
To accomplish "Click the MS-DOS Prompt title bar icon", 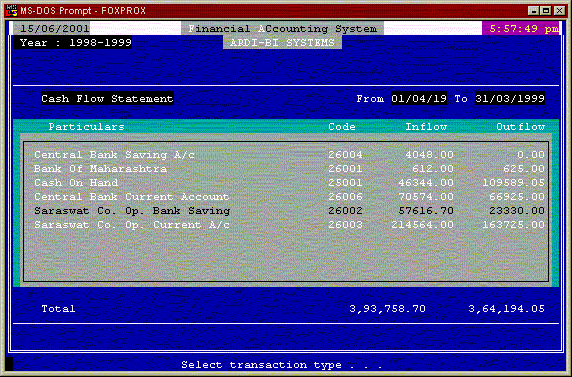I will click(x=12, y=11).
